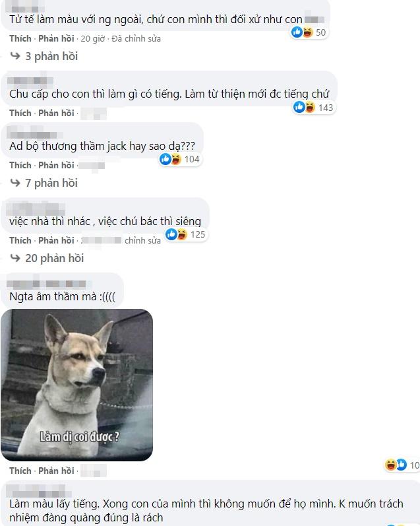Click reaction icons beside the 50 count

tap(303, 32)
